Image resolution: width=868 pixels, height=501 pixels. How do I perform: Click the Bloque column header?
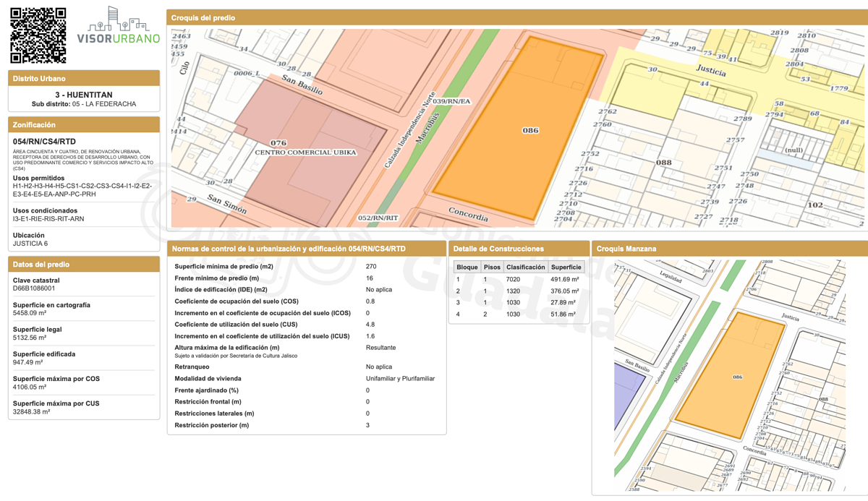tap(467, 267)
